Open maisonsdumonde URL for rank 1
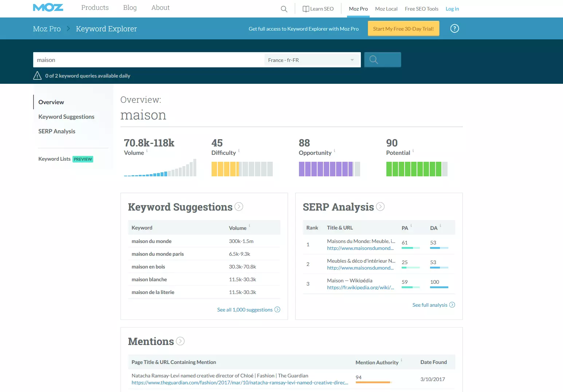 [360, 248]
